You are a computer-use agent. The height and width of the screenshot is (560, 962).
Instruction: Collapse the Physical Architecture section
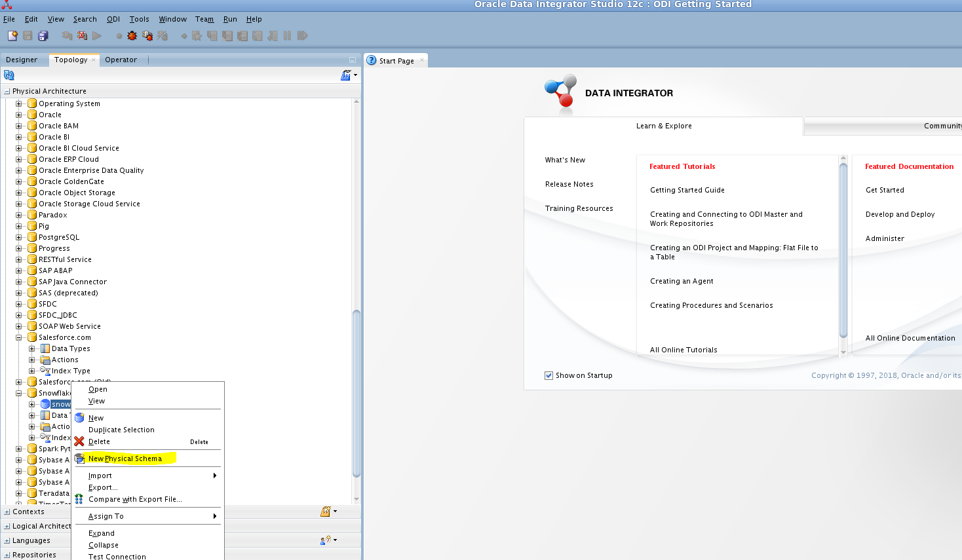(7, 92)
